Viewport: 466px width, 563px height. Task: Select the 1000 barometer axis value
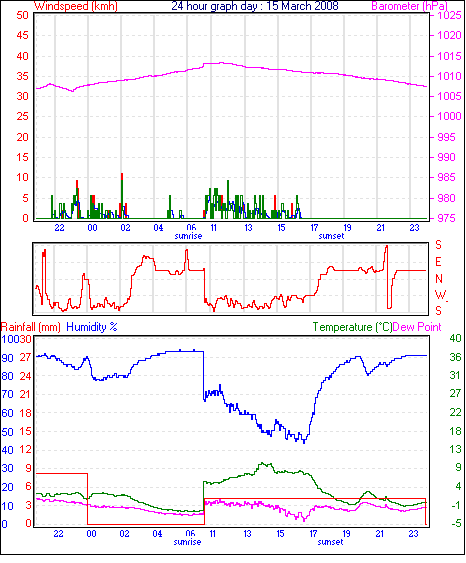449,116
